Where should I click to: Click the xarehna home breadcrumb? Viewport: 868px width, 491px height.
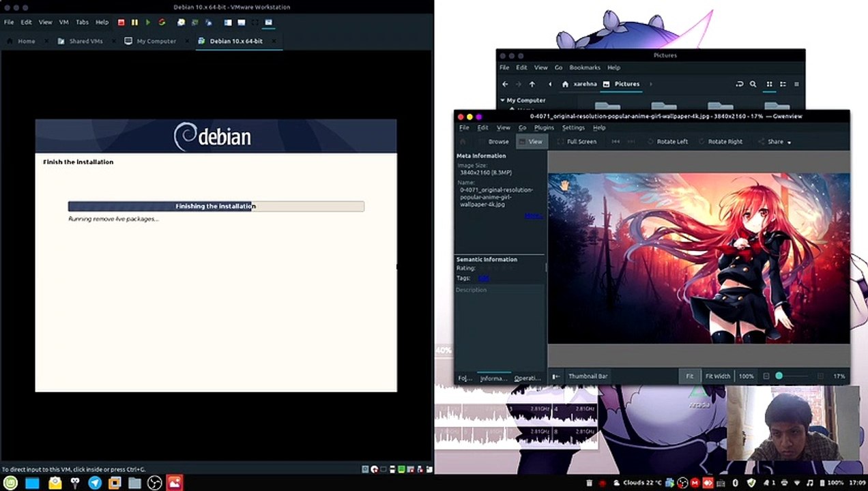tap(579, 84)
